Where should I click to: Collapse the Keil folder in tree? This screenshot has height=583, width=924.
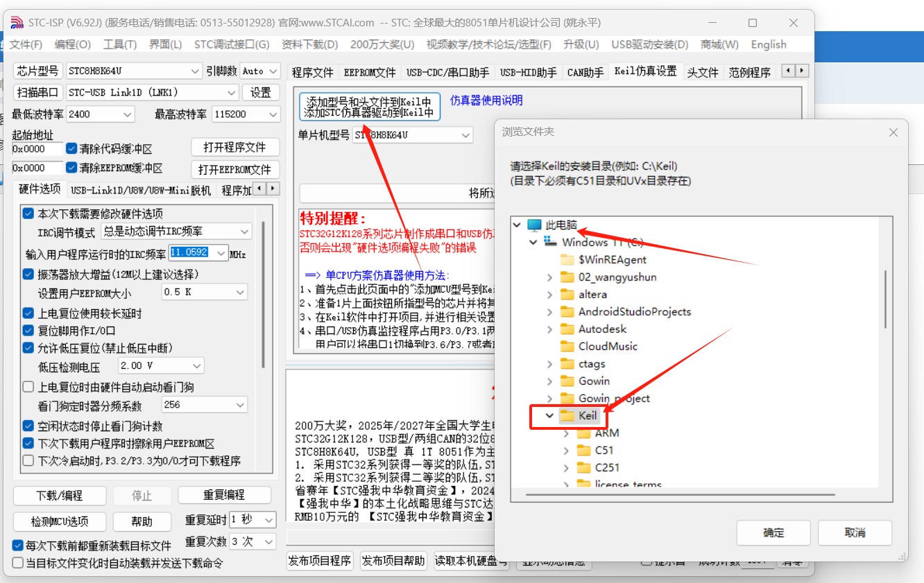(x=549, y=416)
